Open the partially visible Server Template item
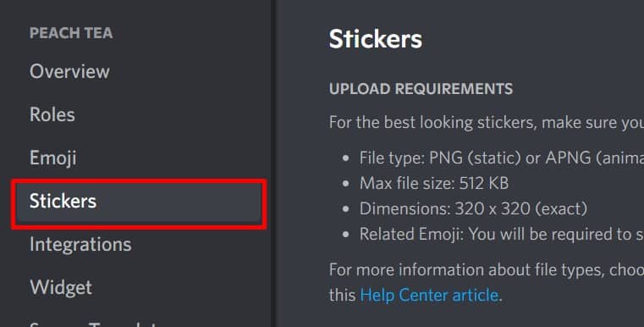Image resolution: width=644 pixels, height=327 pixels. coord(94,324)
